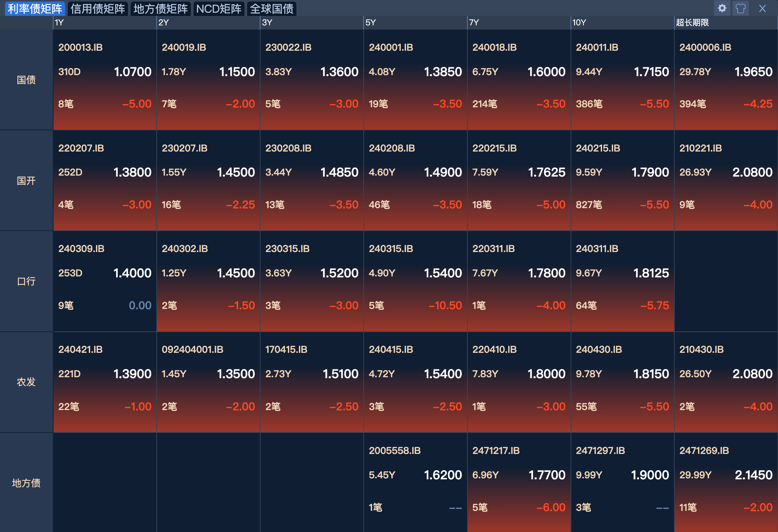The width and height of the screenshot is (778, 532).
Task: Open bond 092404001.IB in 农发 row
Action: 192,349
